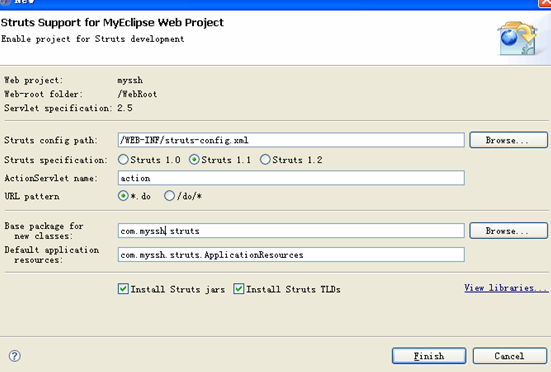Screen dimensions: 551x372
Task: Focus the Struts config path field
Action: coord(291,140)
